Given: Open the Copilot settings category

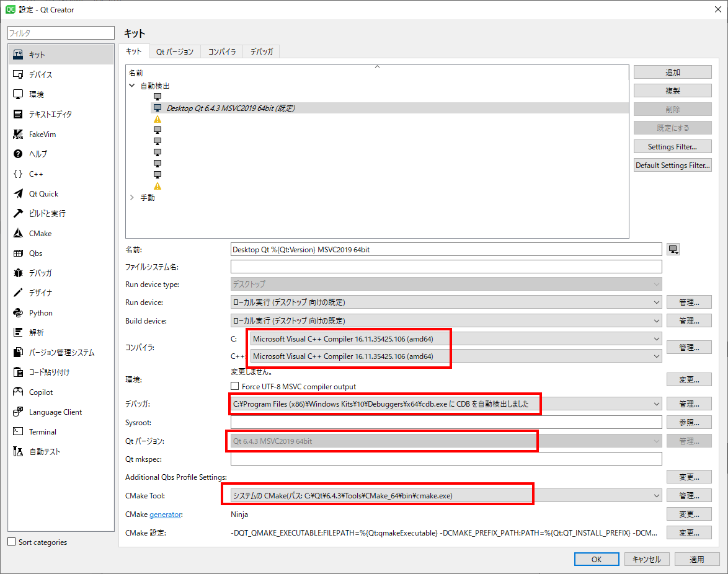Looking at the screenshot, I should point(61,392).
